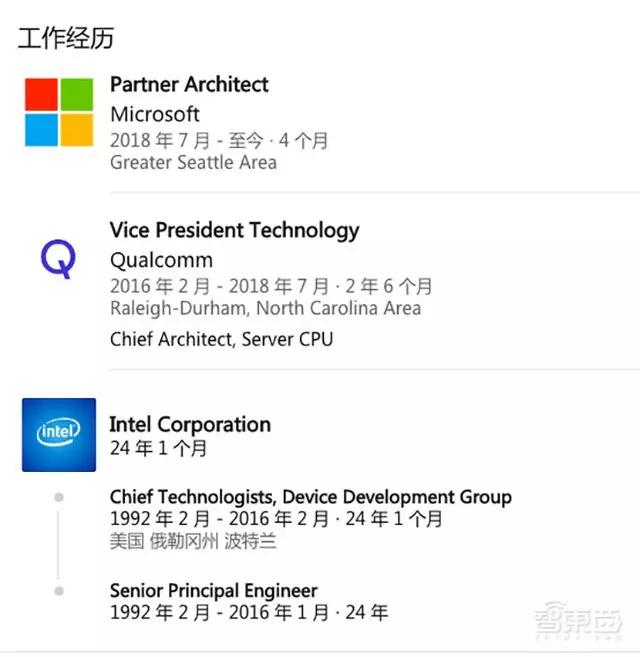Click the Intel Corporation heading
This screenshot has width=640, height=657.
[190, 424]
